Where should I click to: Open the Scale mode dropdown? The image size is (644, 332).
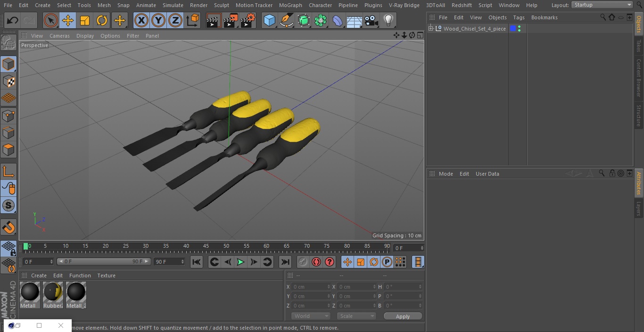tap(356, 316)
